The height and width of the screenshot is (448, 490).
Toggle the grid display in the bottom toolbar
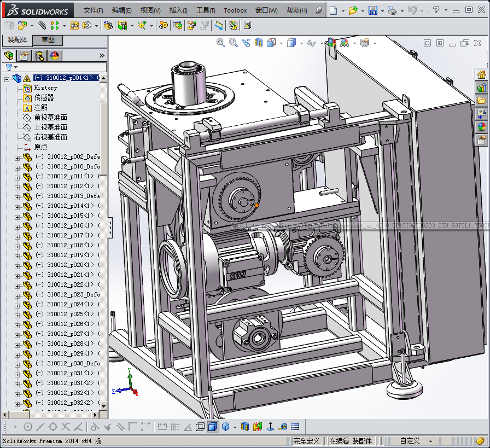[x=175, y=427]
